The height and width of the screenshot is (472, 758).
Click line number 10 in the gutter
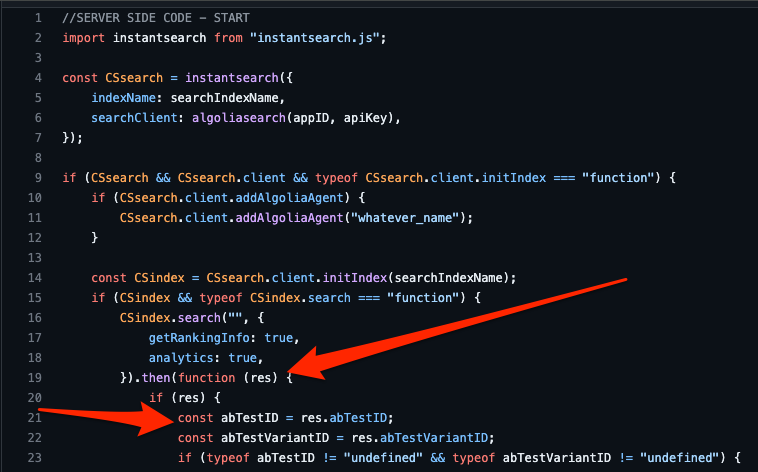pyautogui.click(x=35, y=198)
